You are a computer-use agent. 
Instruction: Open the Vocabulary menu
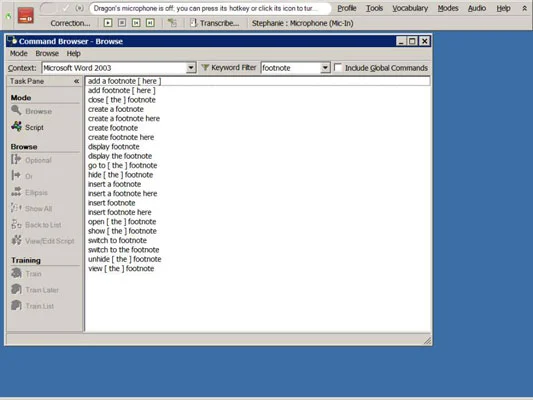pos(410,8)
